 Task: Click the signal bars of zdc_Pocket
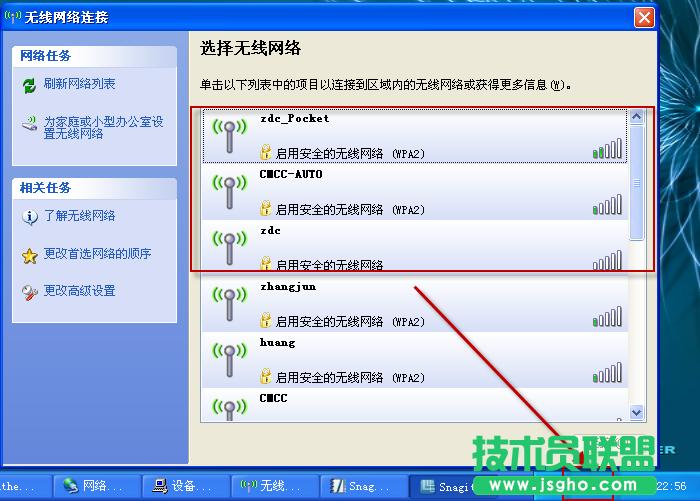click(x=607, y=149)
